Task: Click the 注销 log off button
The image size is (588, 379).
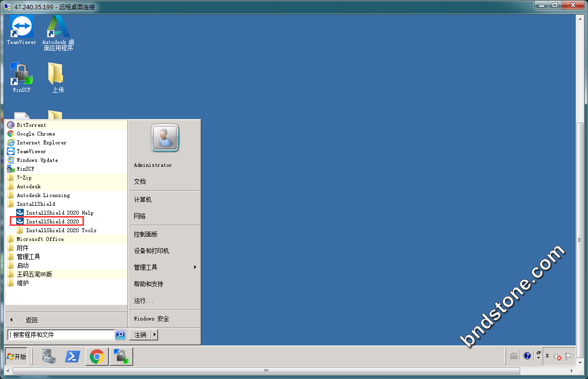Action: [141, 335]
